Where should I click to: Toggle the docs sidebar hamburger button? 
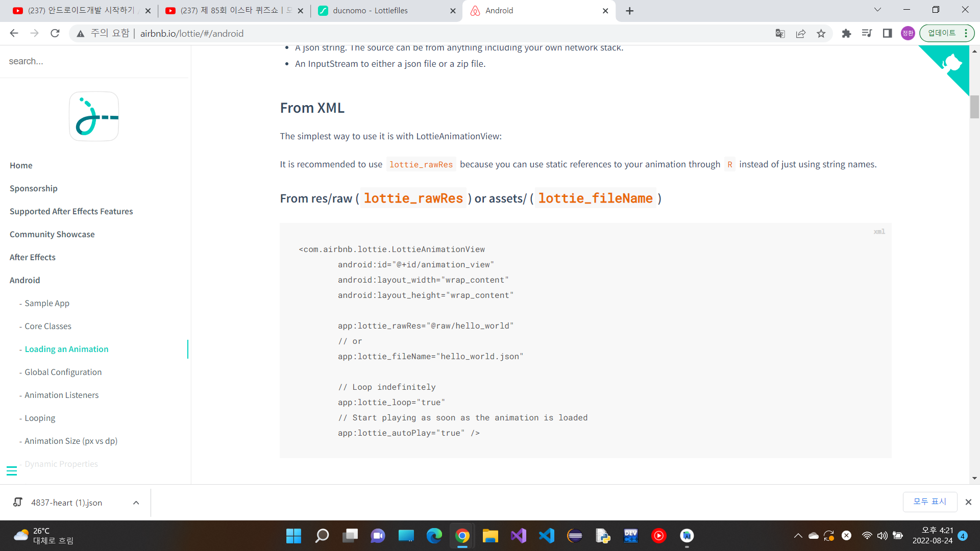click(x=12, y=470)
